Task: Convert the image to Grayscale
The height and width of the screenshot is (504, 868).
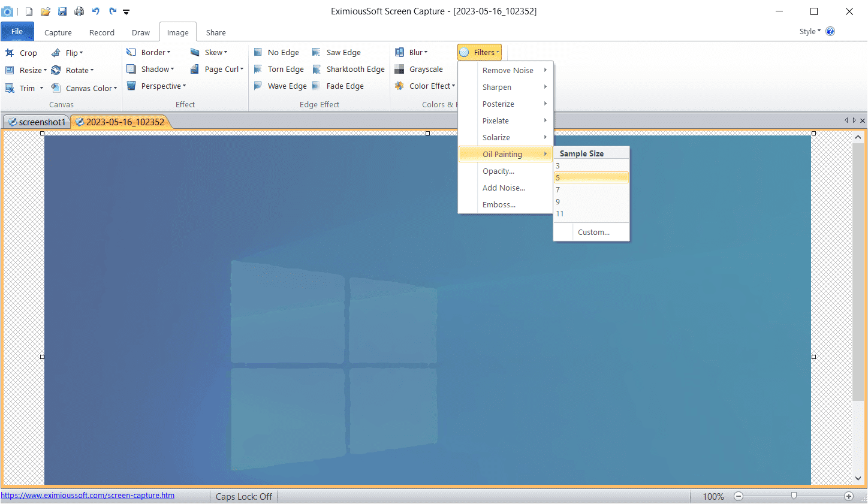Action: [419, 70]
